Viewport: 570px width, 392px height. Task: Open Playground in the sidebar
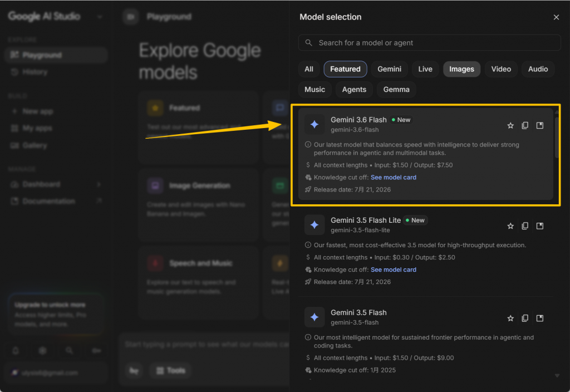(56, 55)
